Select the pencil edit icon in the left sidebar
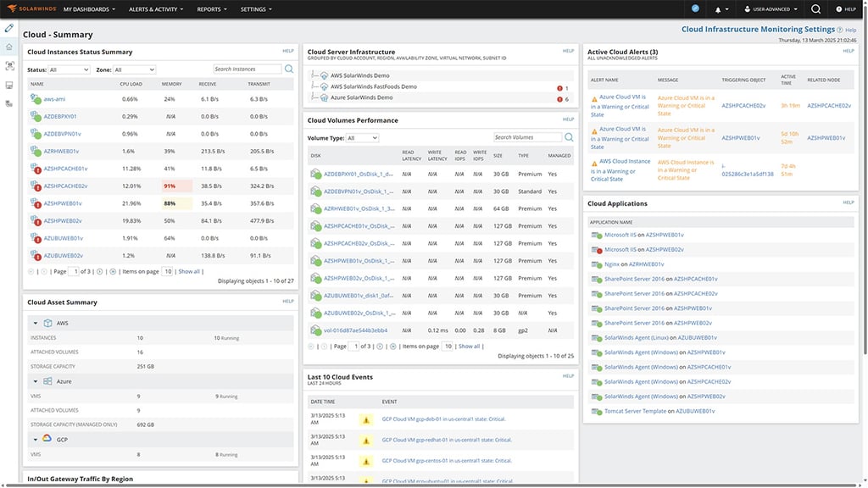This screenshot has width=868, height=488. pyautogui.click(x=9, y=27)
